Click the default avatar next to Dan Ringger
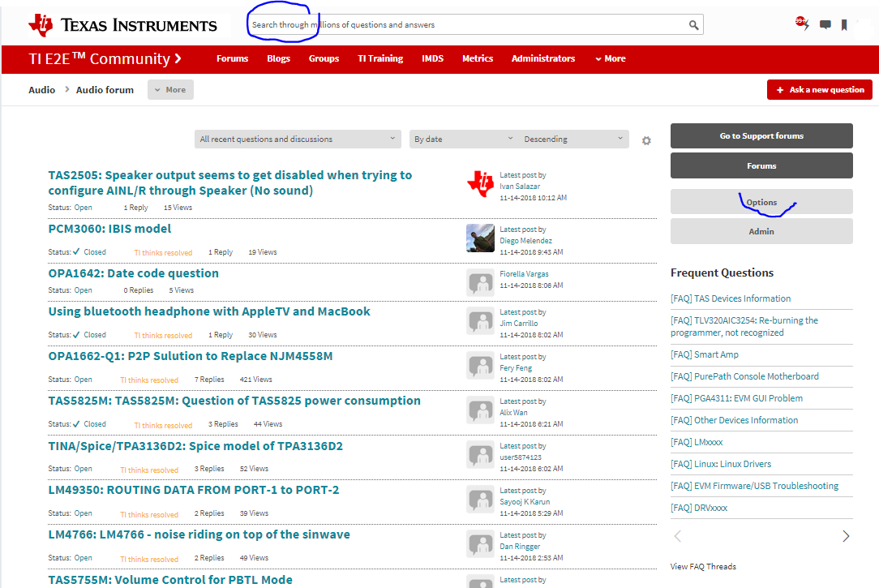This screenshot has height=588, width=879. [480, 543]
